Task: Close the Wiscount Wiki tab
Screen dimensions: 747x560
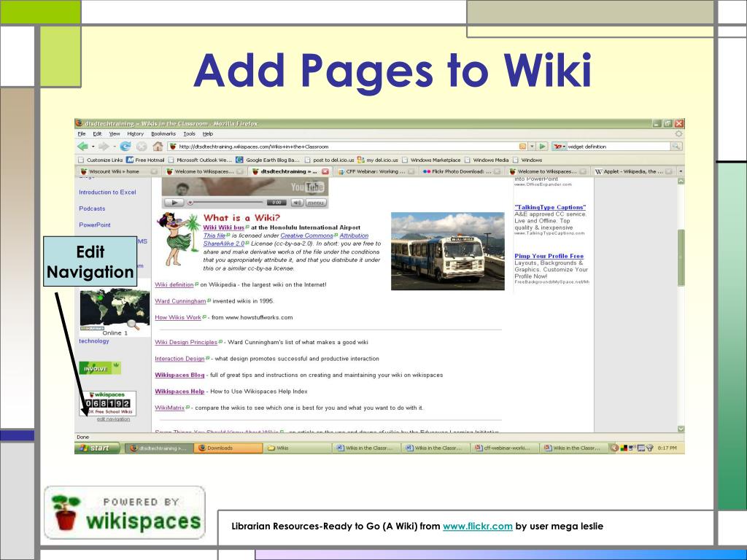Action: coord(155,171)
